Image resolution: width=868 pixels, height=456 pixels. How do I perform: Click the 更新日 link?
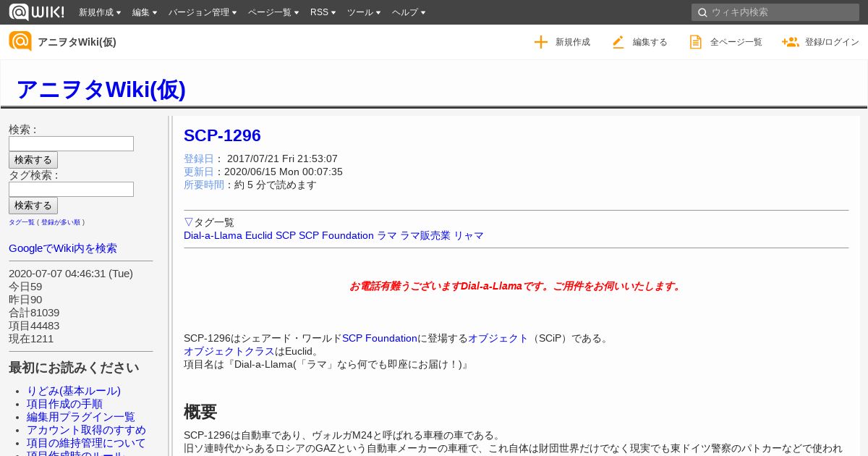(x=199, y=172)
